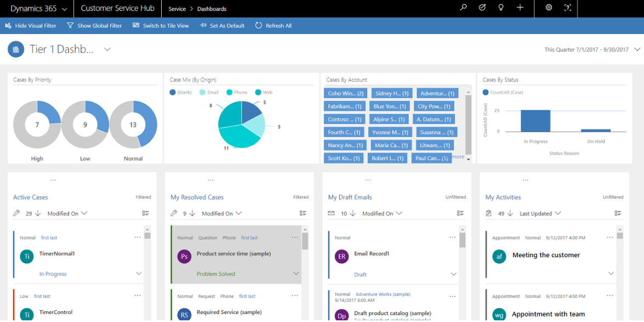Open view options icon for My Activities
The height and width of the screenshot is (322, 644).
pyautogui.click(x=619, y=213)
